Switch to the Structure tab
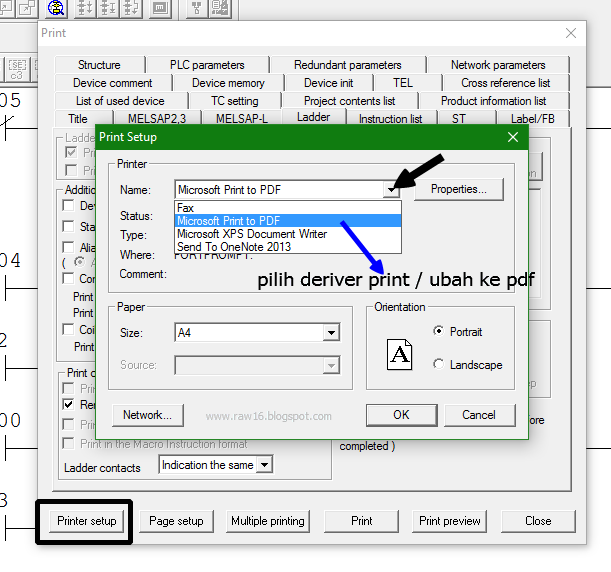 99,65
